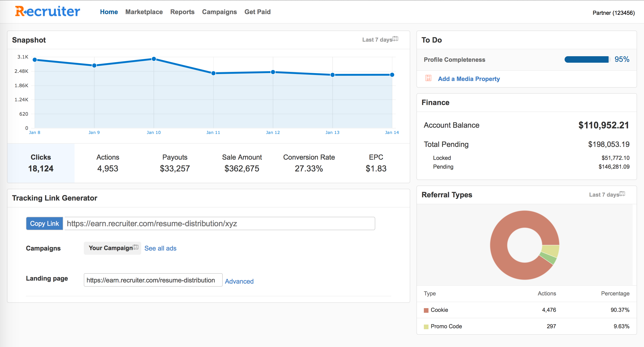Click the Cookie legend color square
The width and height of the screenshot is (644, 347).
coord(426,310)
